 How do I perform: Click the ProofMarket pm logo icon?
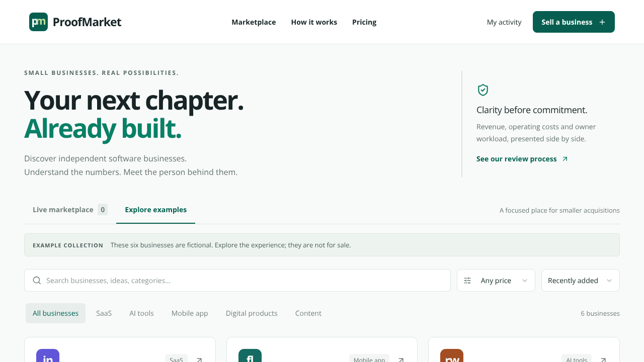(38, 22)
